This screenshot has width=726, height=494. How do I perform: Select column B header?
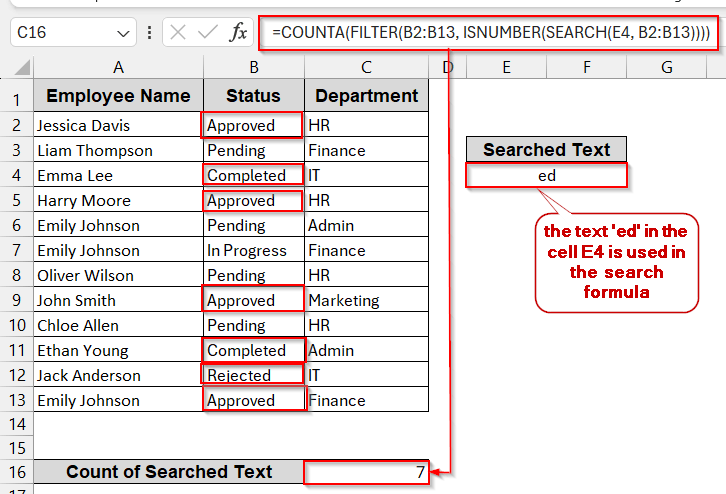253,67
